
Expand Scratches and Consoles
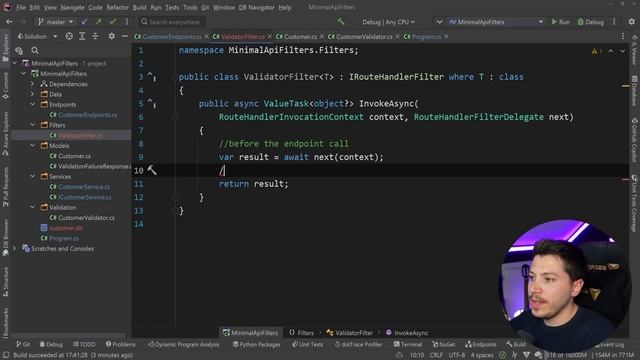15,249
